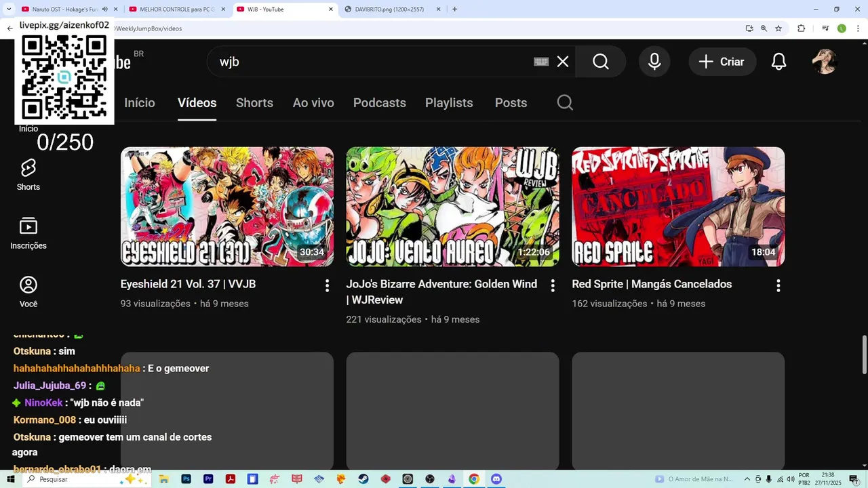The height and width of the screenshot is (488, 868).
Task: Switch to Ao vivo channel tab
Action: click(x=313, y=102)
